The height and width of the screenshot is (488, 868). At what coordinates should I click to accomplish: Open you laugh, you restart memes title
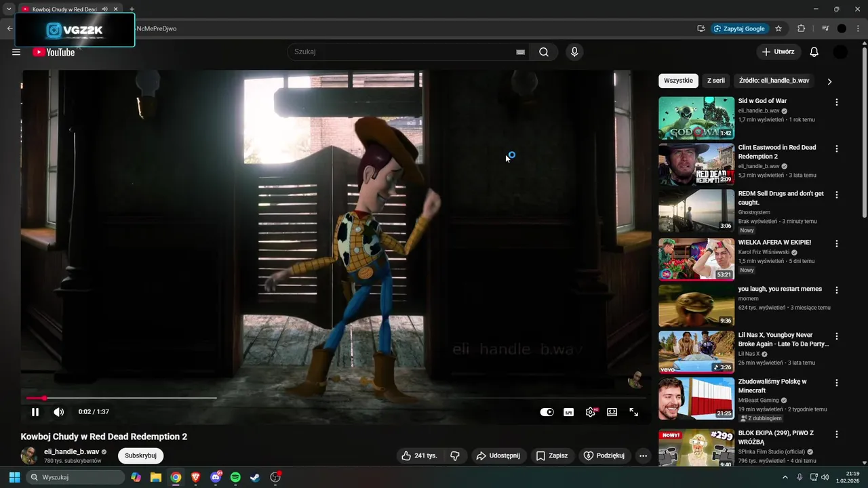(x=780, y=289)
